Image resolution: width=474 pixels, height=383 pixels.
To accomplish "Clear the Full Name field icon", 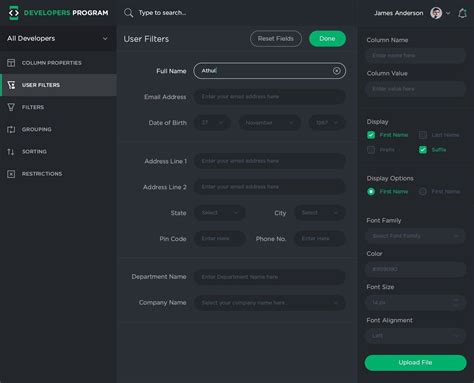I will coord(337,71).
